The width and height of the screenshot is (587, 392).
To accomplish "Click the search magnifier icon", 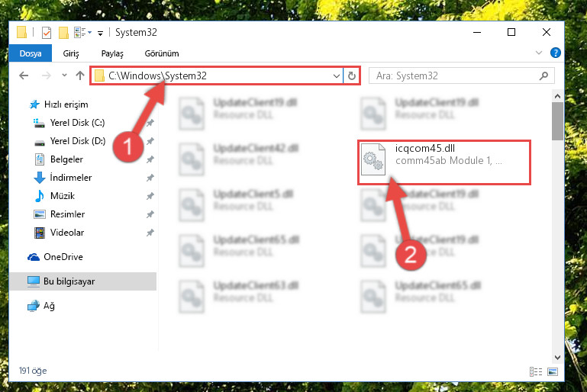I will pos(543,76).
